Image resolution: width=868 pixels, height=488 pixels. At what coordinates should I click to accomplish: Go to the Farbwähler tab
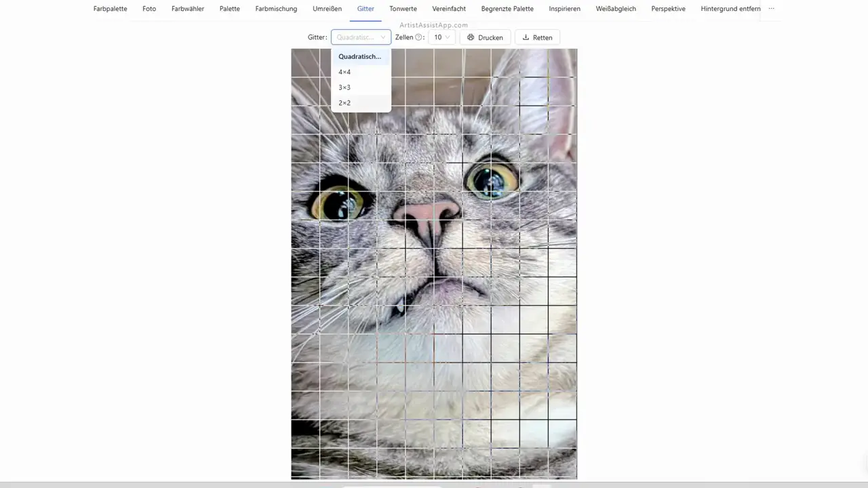(188, 9)
